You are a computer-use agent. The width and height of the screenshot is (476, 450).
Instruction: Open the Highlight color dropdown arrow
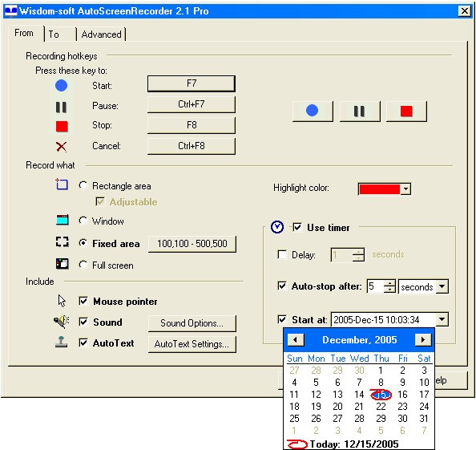coord(405,189)
